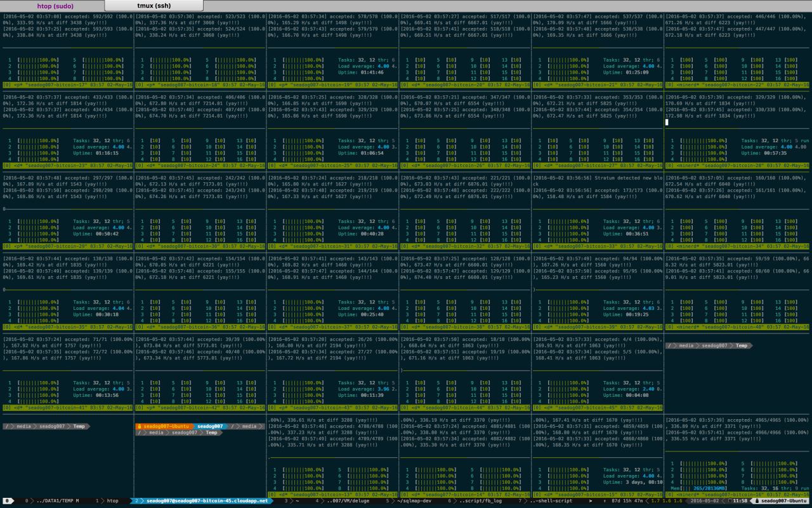
Task: Click the orange lock icon in seadog007-Ubuntu prompt
Action: [140, 426]
